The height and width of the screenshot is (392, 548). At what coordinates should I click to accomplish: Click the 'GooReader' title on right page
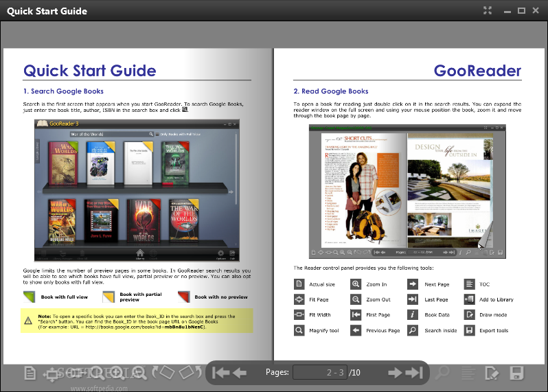coord(477,71)
